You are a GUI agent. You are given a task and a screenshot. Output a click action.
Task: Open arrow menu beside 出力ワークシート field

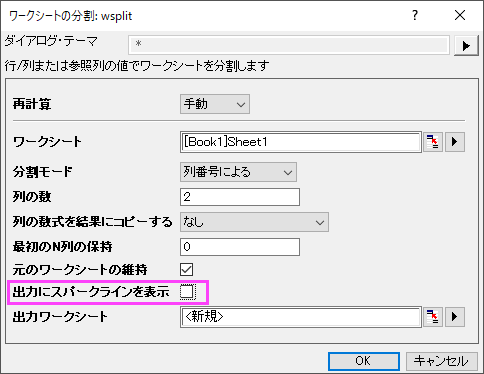click(x=455, y=317)
